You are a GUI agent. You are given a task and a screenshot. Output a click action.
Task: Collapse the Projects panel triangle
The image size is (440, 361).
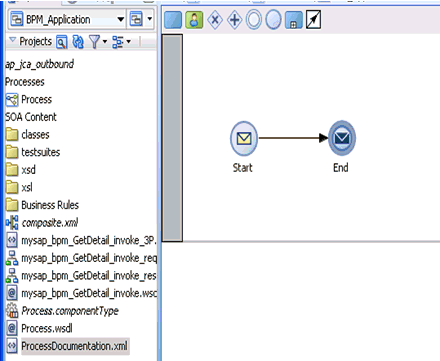coord(12,40)
